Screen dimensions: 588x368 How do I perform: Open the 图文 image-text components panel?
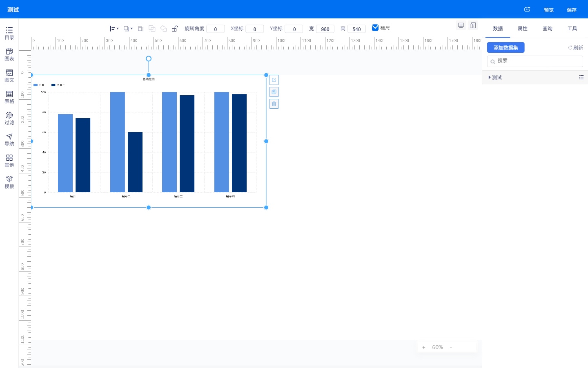9,76
